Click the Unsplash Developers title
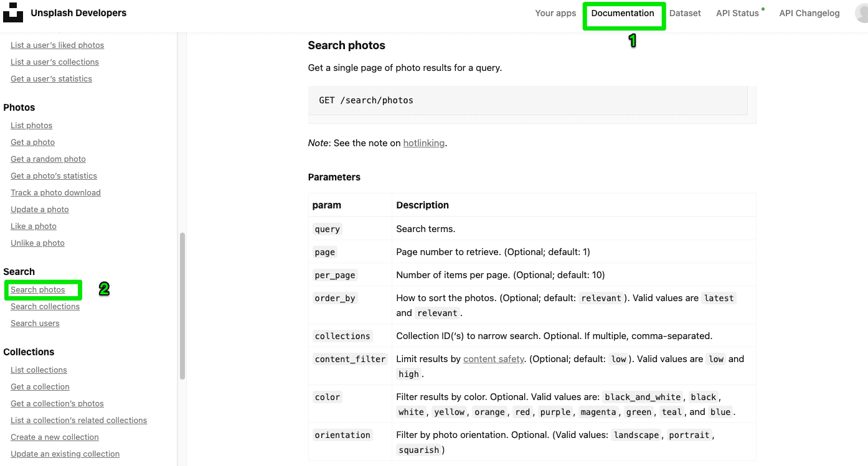Image resolution: width=868 pixels, height=466 pixels. 78,13
